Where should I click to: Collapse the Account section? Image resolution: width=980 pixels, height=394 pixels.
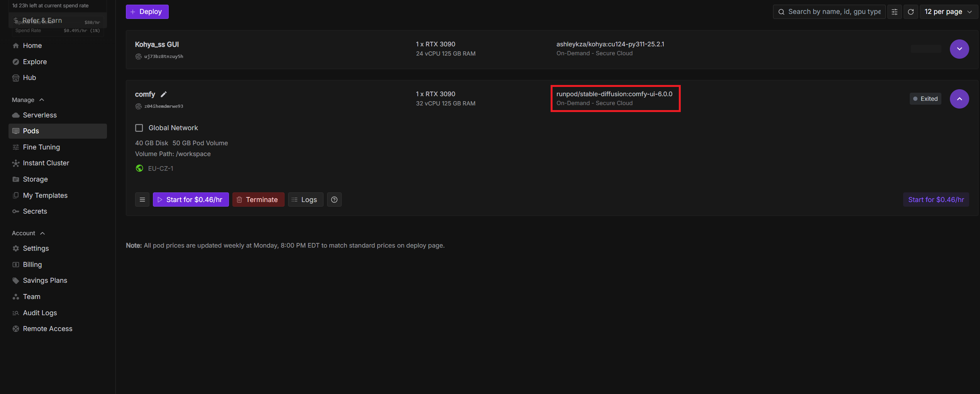pyautogui.click(x=29, y=233)
